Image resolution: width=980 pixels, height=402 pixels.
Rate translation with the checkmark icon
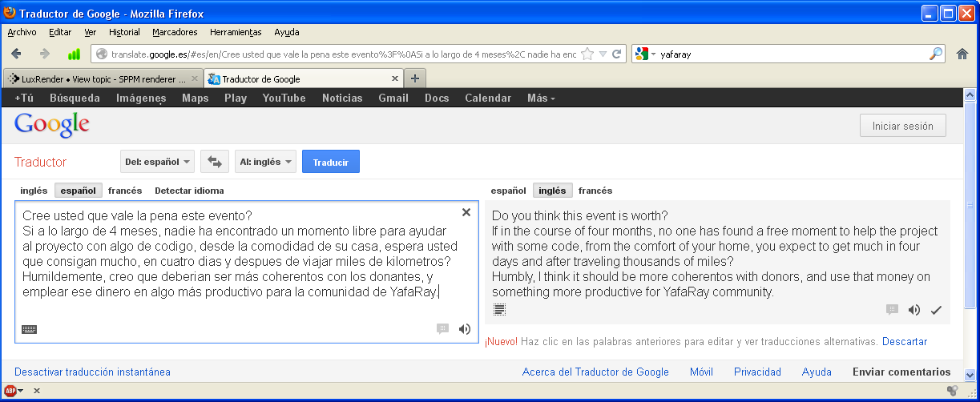click(936, 310)
